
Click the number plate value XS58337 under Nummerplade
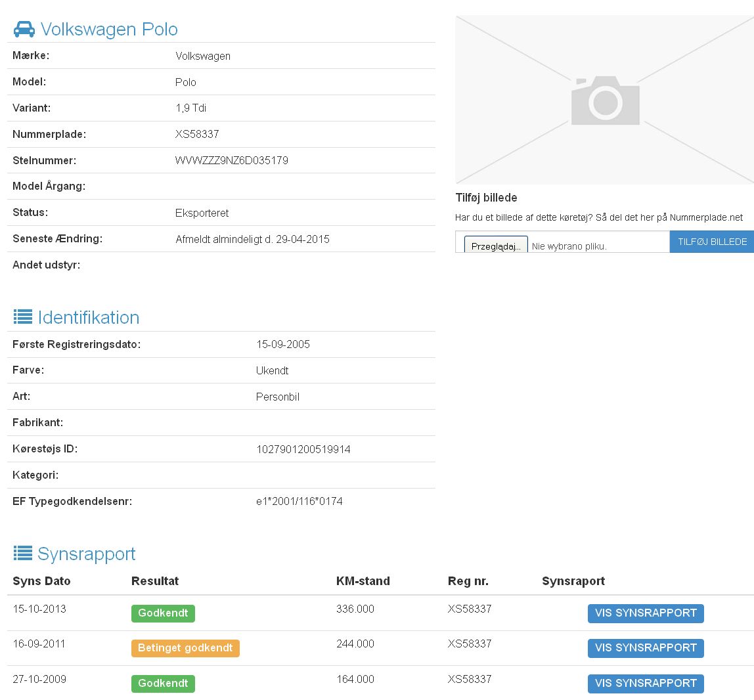(197, 134)
